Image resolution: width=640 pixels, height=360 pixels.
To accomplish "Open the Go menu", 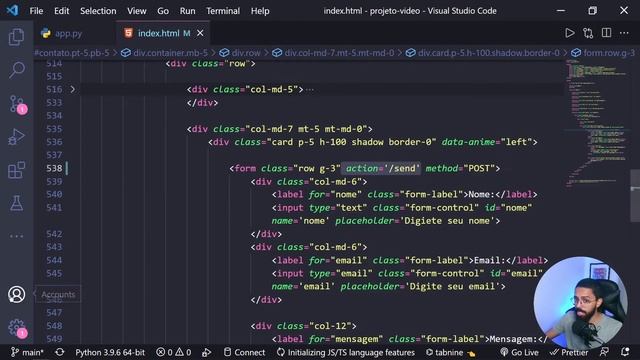I will pyautogui.click(x=163, y=11).
